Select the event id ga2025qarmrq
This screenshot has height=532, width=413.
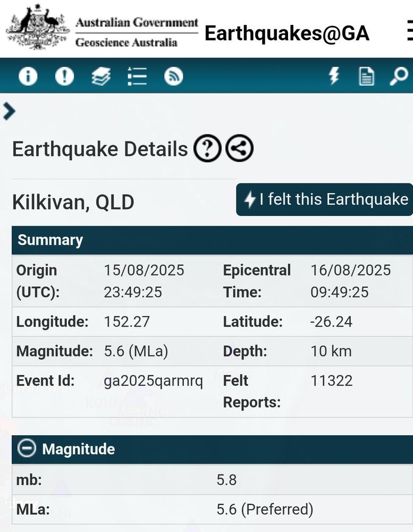pos(153,381)
